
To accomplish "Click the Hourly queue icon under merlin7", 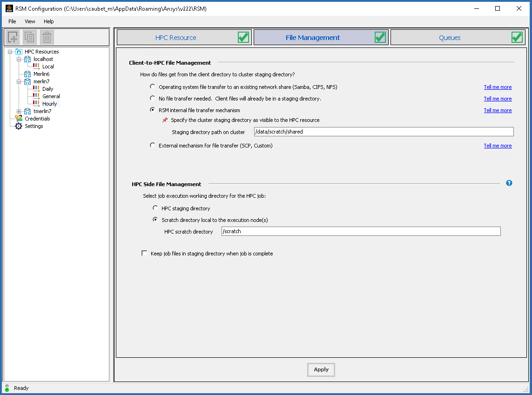I will pyautogui.click(x=36, y=103).
